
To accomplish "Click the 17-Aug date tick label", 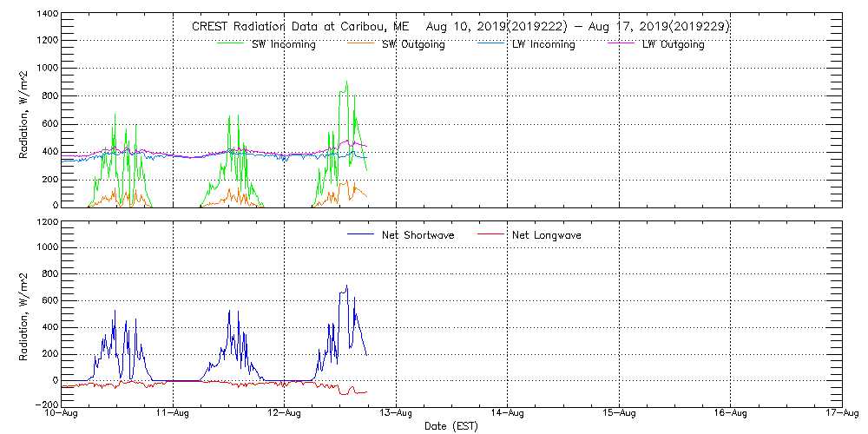I will 840,414.
